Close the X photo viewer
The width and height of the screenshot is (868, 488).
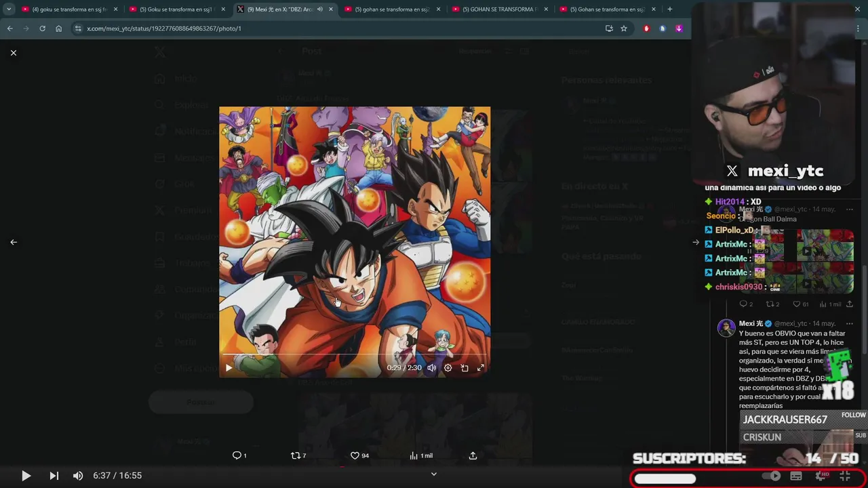pyautogui.click(x=14, y=53)
